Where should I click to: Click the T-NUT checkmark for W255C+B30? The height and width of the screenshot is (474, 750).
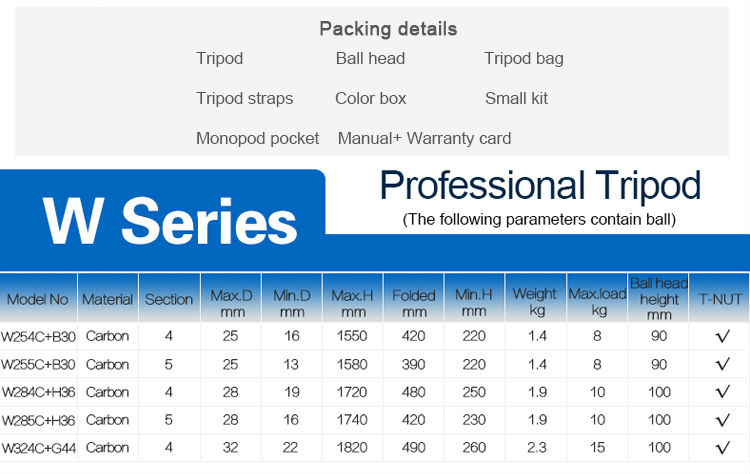tap(721, 365)
